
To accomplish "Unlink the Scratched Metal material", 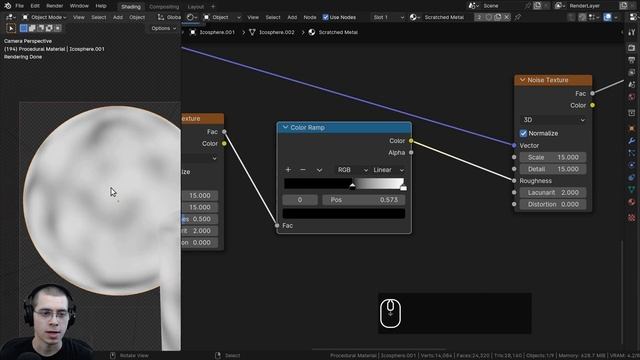I will pyautogui.click(x=507, y=17).
